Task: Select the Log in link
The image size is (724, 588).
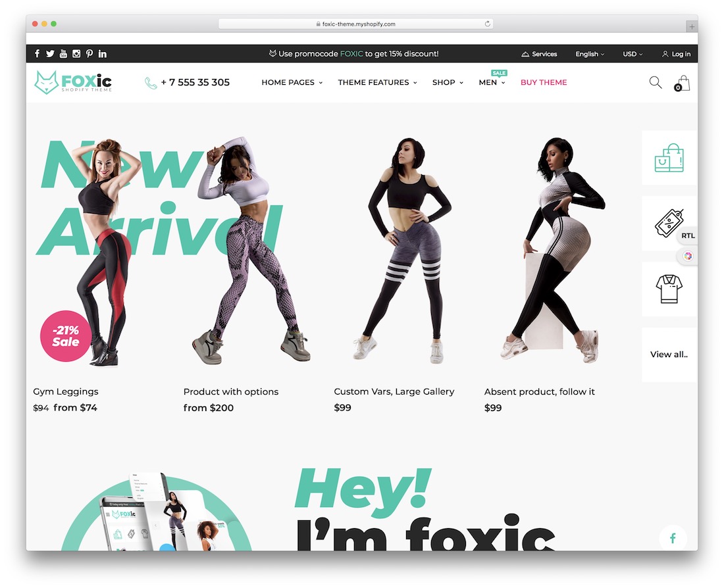Action: tap(677, 54)
